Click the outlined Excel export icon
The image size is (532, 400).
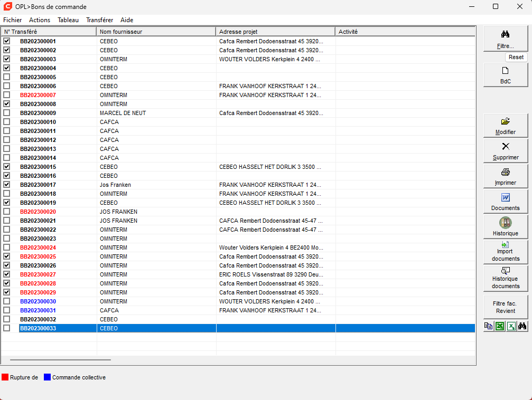[x=511, y=326]
